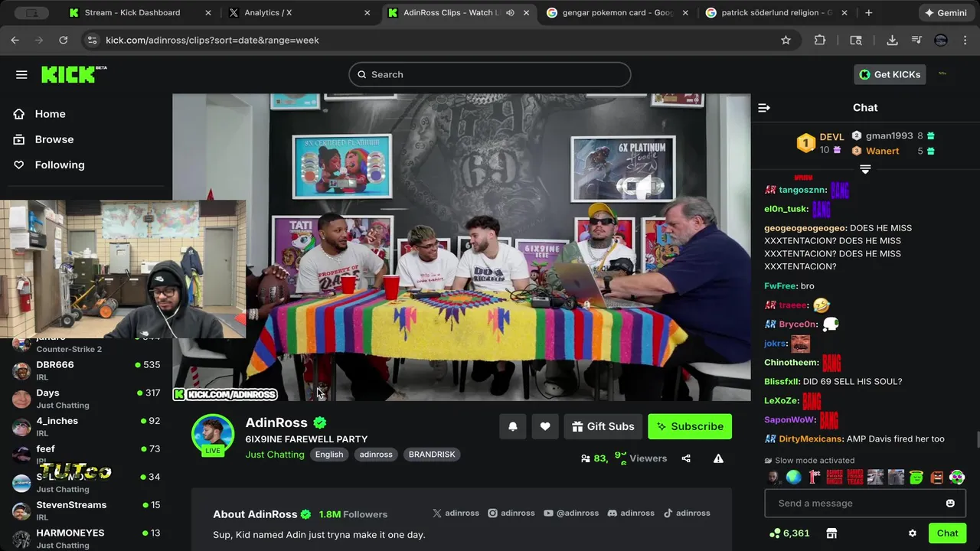
Task: Click DirtyMexicans username in chat
Action: click(x=812, y=439)
